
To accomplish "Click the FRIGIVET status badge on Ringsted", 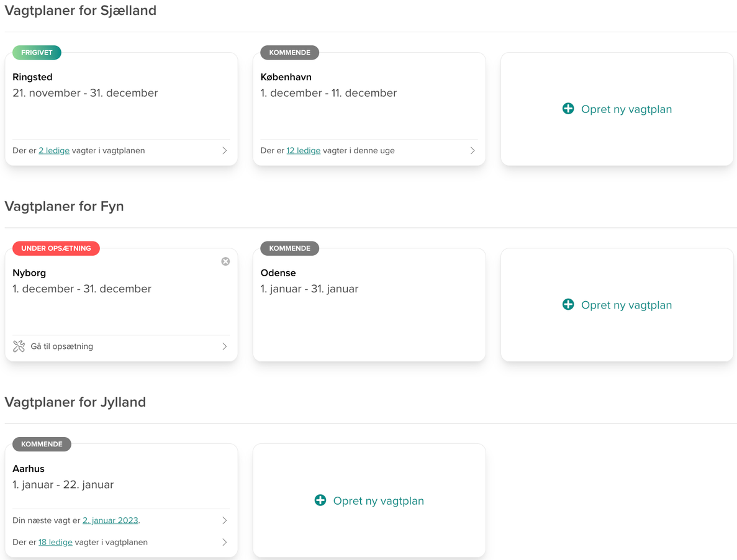I will pos(35,52).
